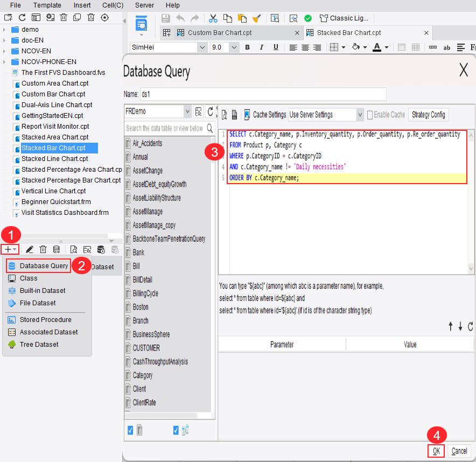This screenshot has height=462, width=476.
Task: Open the File menu
Action: tap(16, 5)
